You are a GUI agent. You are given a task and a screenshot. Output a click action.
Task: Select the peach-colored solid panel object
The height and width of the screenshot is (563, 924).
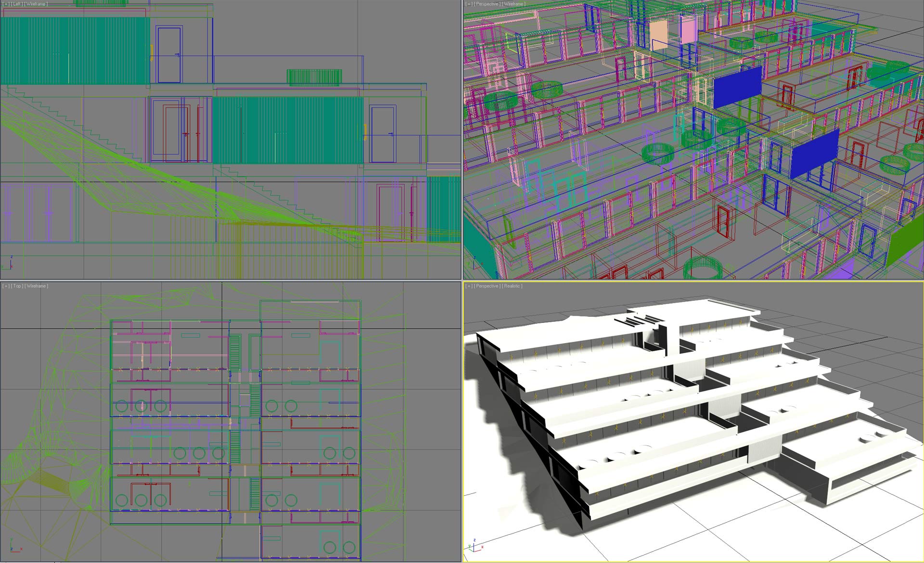(x=658, y=35)
